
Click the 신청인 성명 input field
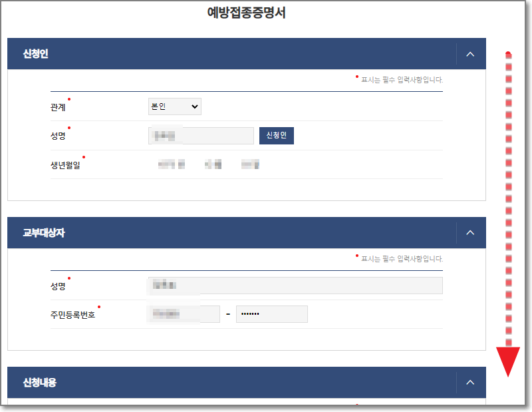tap(201, 136)
